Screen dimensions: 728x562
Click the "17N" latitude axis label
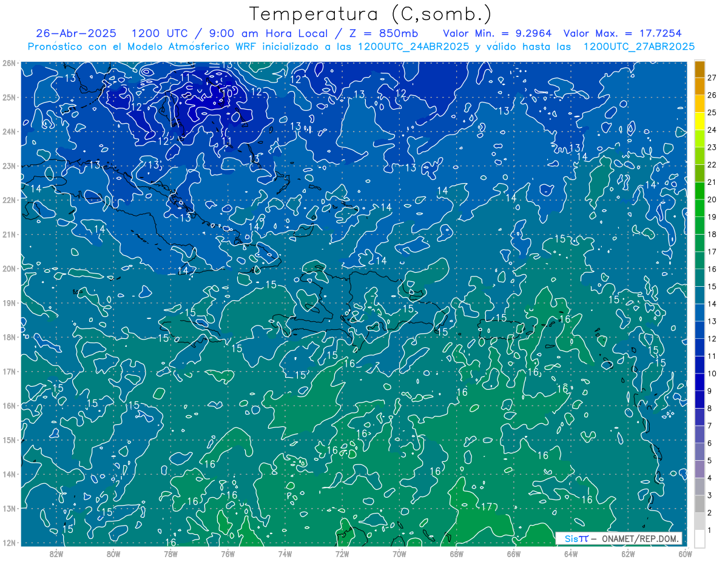coord(8,372)
